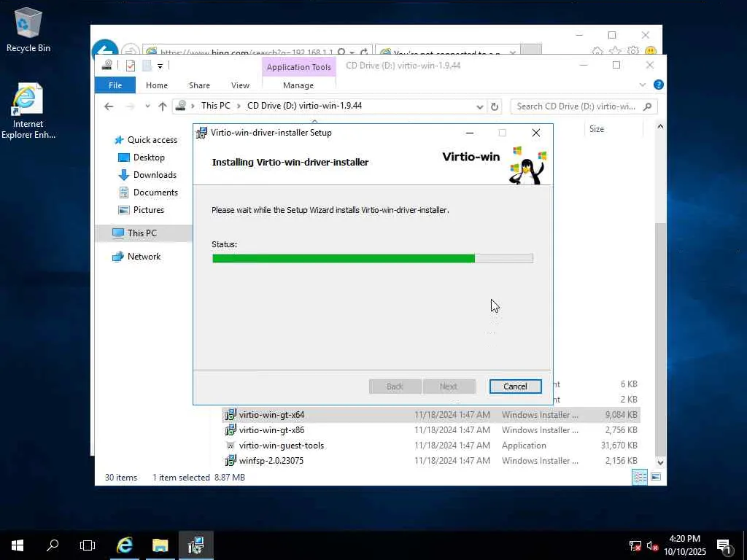Open Internet Explorer Tools gear icon
747x560 pixels.
point(633,50)
